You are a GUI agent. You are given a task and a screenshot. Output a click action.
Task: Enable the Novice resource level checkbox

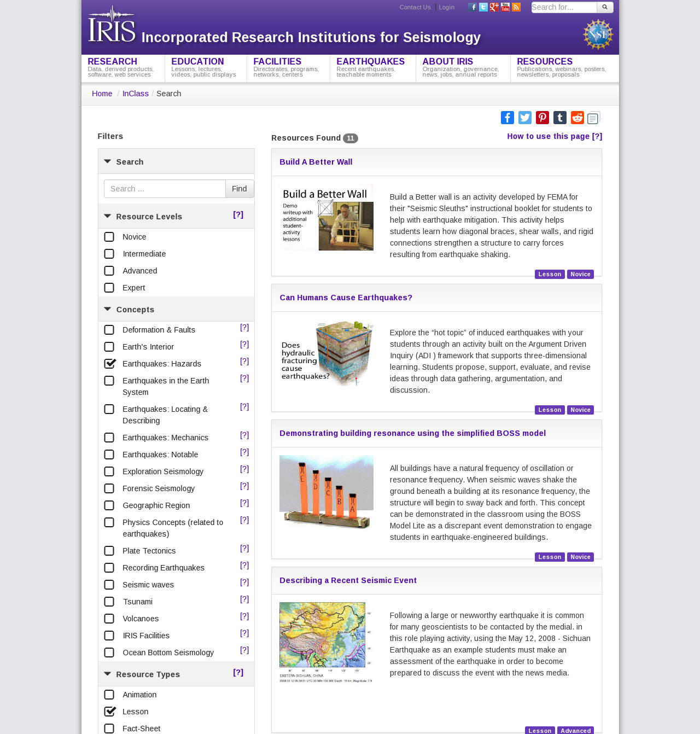coord(109,237)
